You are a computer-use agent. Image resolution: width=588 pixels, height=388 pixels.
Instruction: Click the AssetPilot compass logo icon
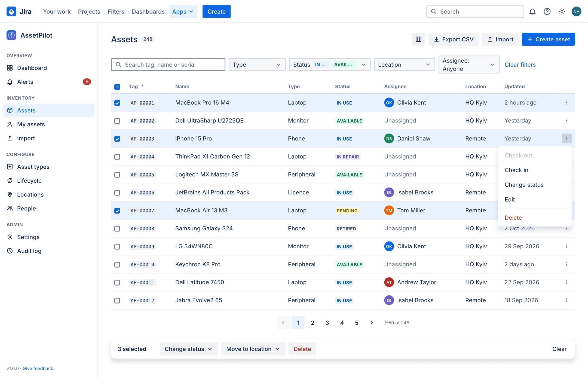[x=11, y=35]
